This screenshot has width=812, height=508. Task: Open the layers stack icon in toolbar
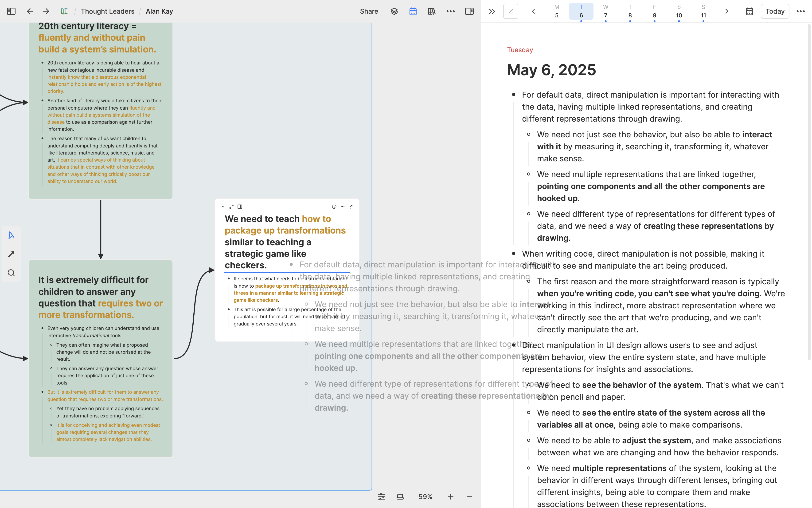394,12
